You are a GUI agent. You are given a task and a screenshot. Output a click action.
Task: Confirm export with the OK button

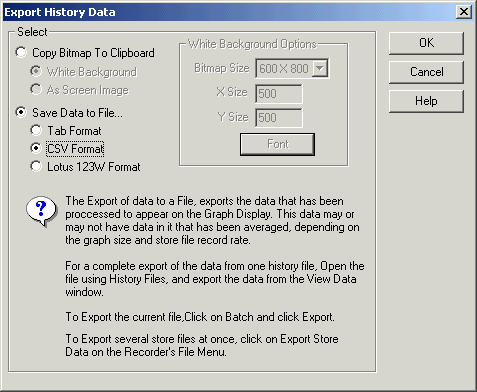point(426,43)
